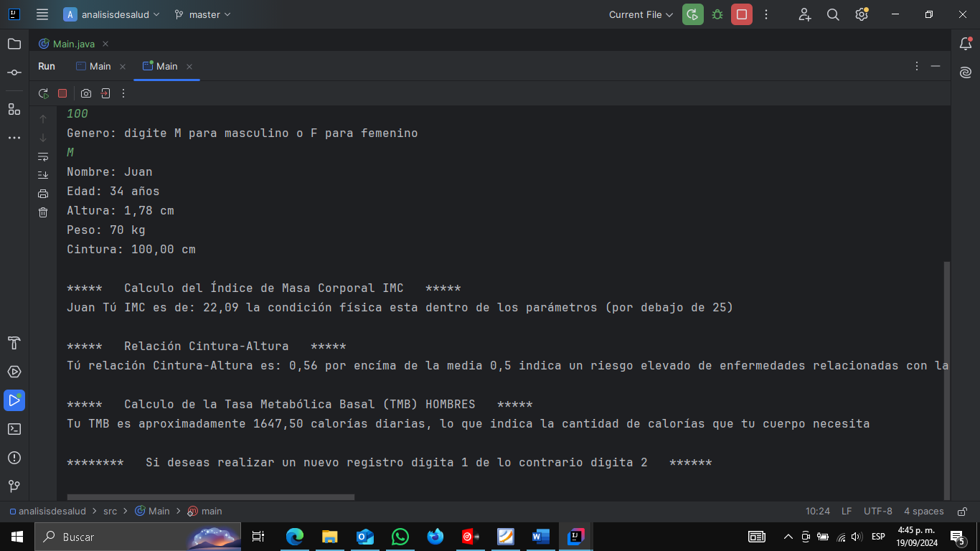
Task: Click the Main class breadcrumb
Action: [152, 512]
